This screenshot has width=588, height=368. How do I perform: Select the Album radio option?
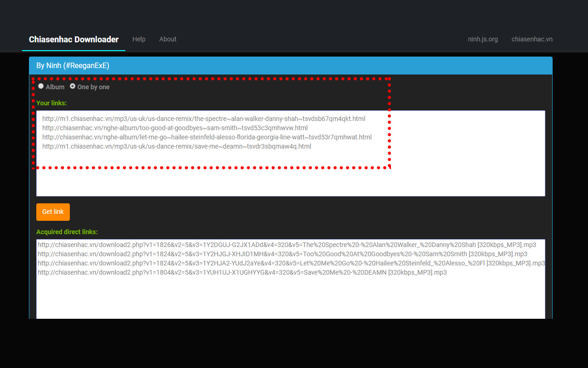(41, 86)
